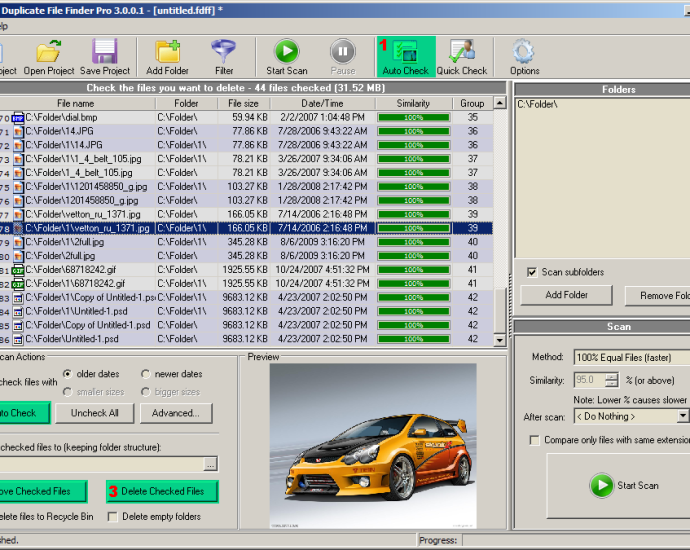
Task: Toggle the Scan subfolders checkbox
Action: click(x=532, y=272)
